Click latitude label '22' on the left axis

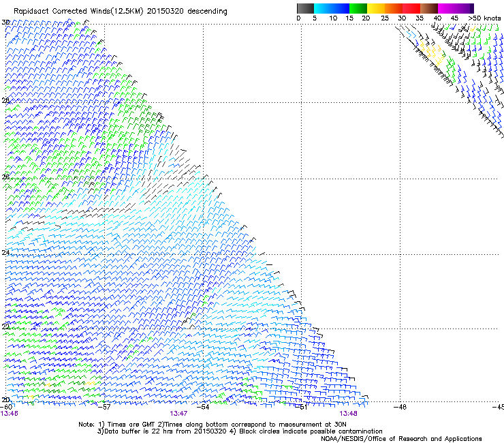point(5,326)
